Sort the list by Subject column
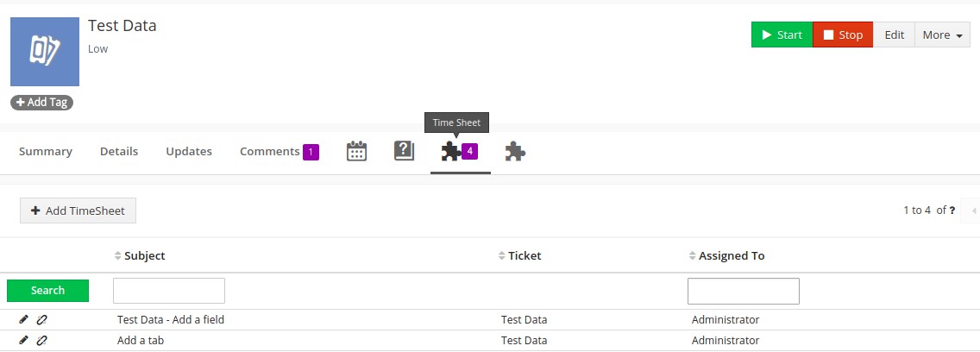 point(144,256)
